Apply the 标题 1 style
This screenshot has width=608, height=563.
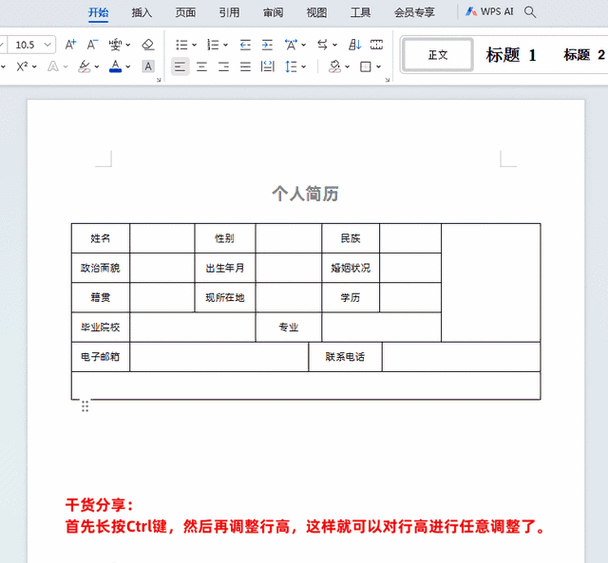tap(511, 55)
